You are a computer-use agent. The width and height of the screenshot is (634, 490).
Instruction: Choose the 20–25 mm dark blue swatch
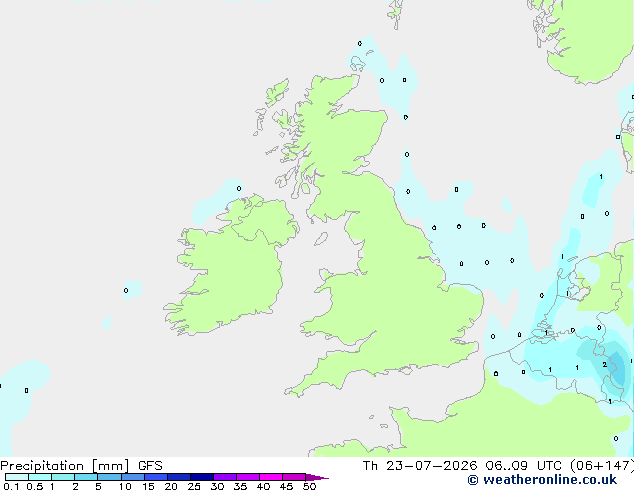[179, 477]
